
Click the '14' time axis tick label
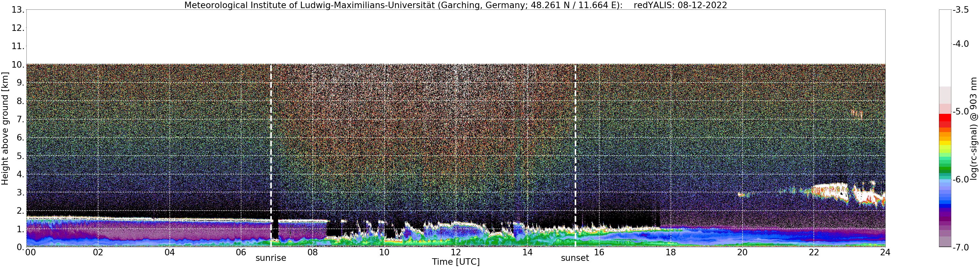[x=527, y=252]
